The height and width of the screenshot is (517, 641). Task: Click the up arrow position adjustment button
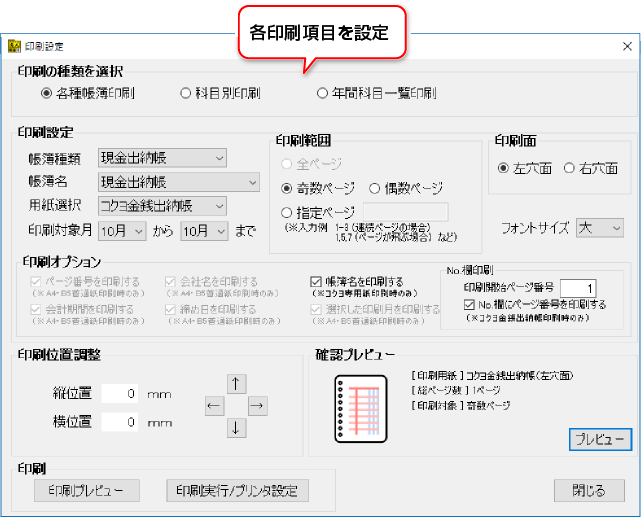[x=236, y=383]
